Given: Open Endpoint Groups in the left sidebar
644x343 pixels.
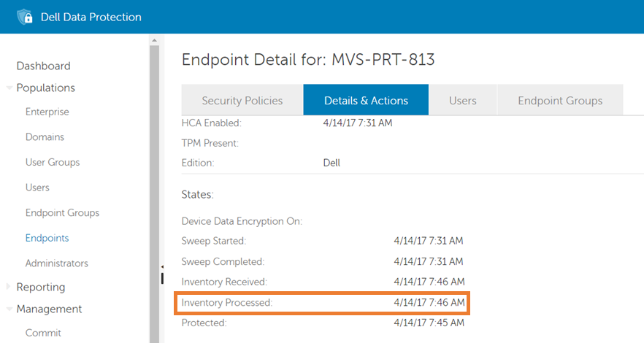Looking at the screenshot, I should coord(62,213).
